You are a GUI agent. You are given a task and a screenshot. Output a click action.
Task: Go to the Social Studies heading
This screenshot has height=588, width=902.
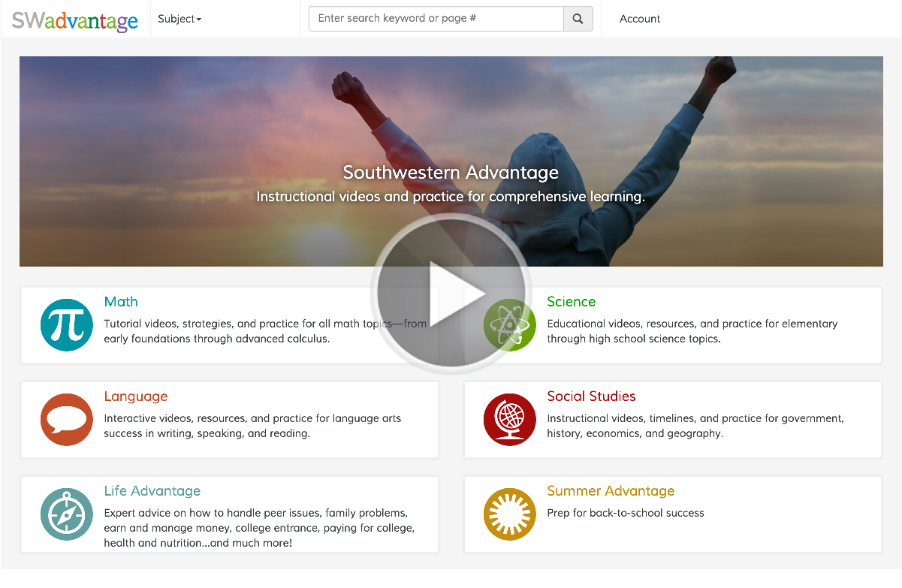pos(591,397)
